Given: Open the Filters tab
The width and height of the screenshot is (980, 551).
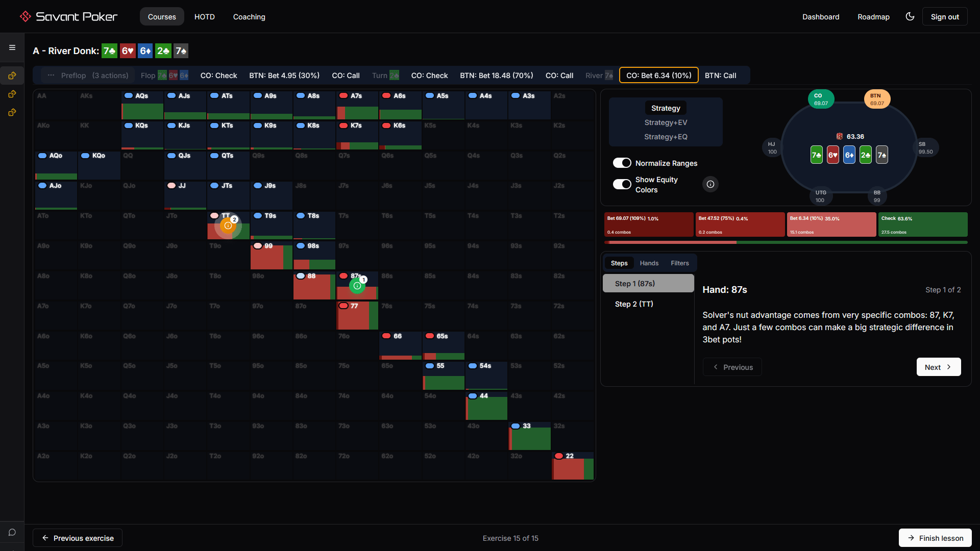Looking at the screenshot, I should (679, 263).
